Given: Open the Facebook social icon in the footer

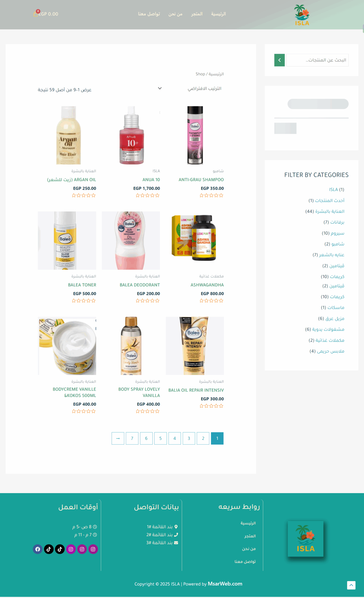Looking at the screenshot, I should coord(38,549).
